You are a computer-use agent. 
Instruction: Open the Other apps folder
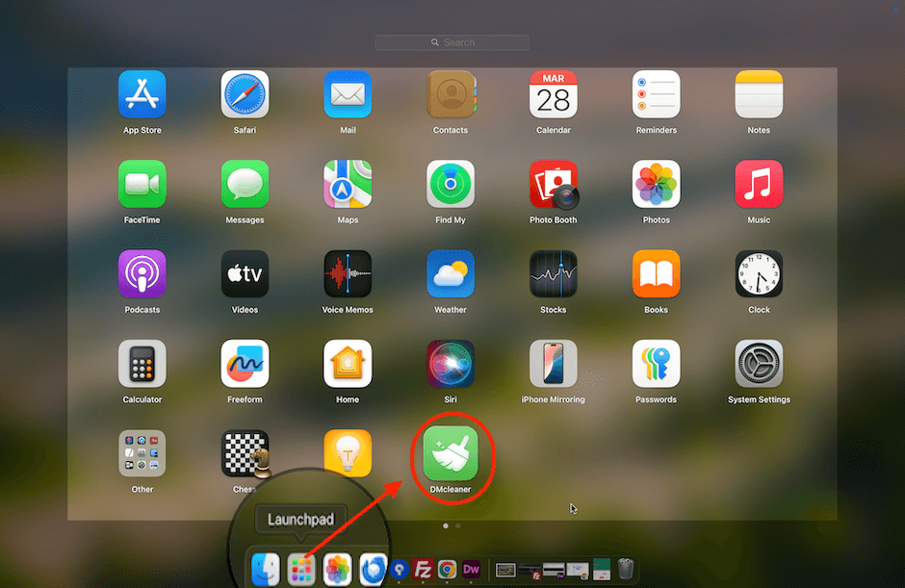[142, 452]
